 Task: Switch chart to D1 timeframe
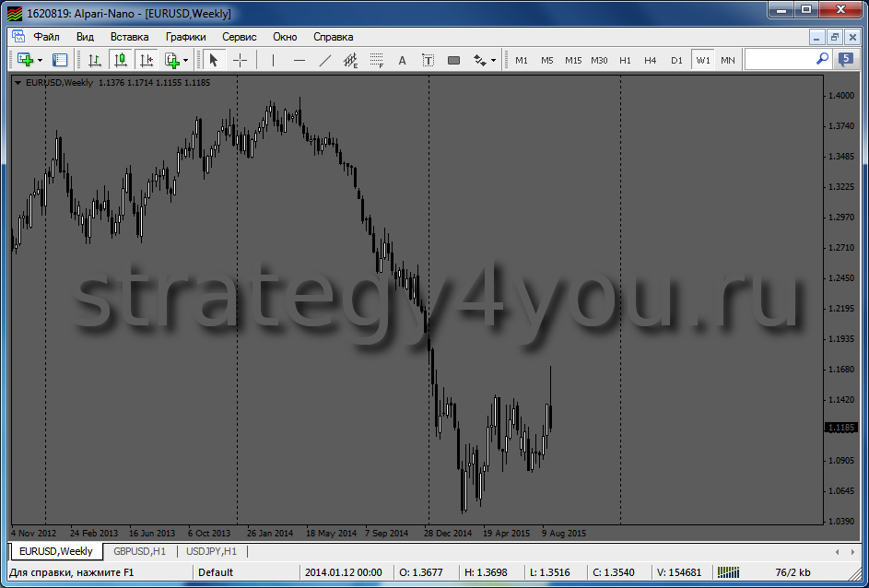(676, 60)
